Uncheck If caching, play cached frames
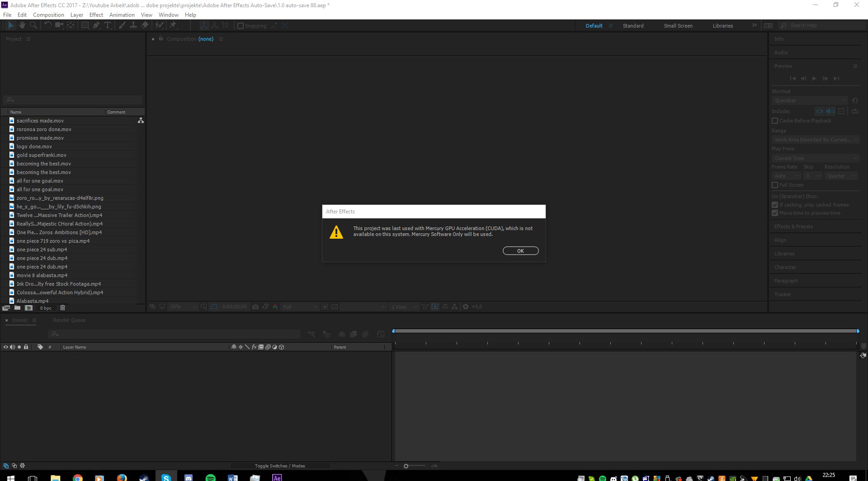The width and height of the screenshot is (868, 481). (775, 205)
